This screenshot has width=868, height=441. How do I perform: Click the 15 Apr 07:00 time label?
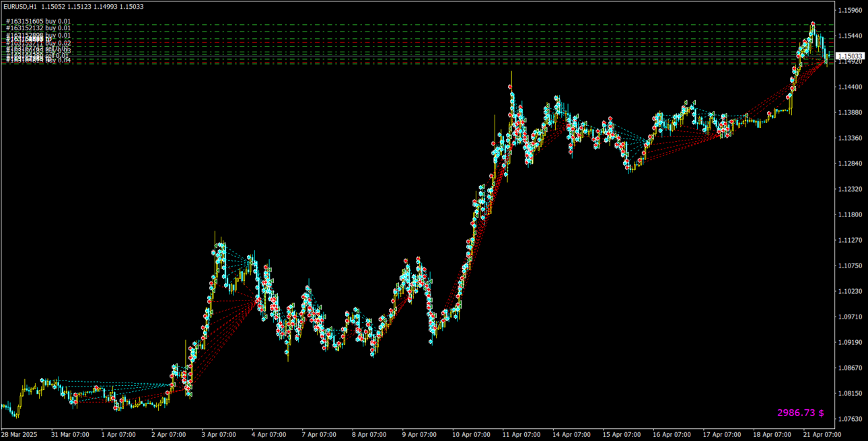(622, 435)
